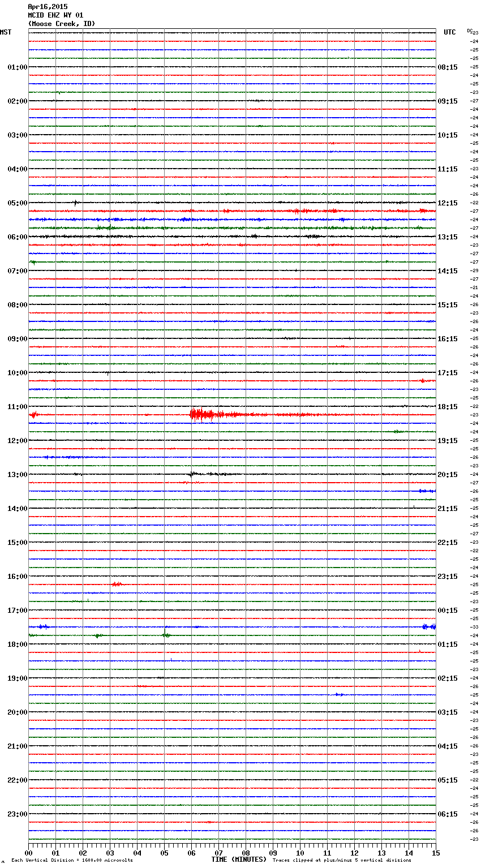Select the "02:00" MST time label
The width and height of the screenshot is (481, 868).
tap(18, 101)
